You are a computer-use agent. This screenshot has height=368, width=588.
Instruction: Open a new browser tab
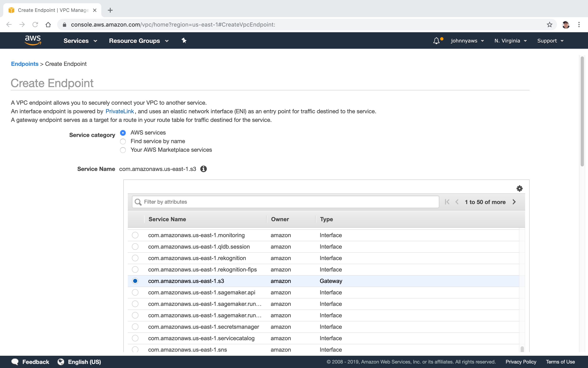tap(110, 10)
